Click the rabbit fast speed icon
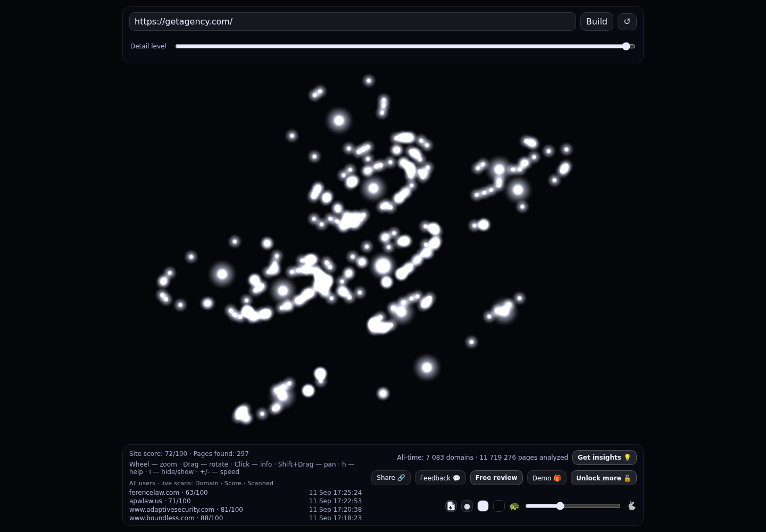 [631, 506]
